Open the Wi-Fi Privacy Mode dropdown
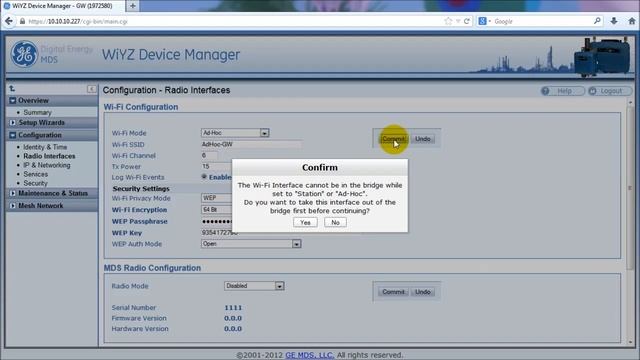The width and height of the screenshot is (640, 360). [217, 198]
